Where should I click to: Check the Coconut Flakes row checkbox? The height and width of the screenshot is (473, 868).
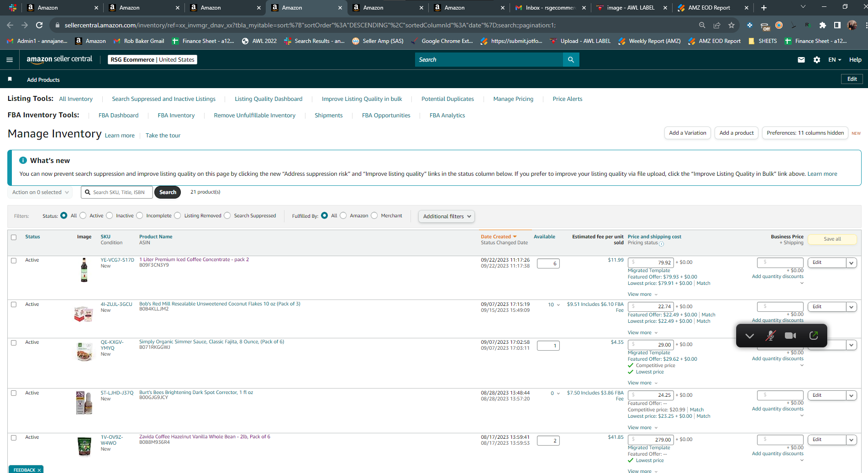14,305
